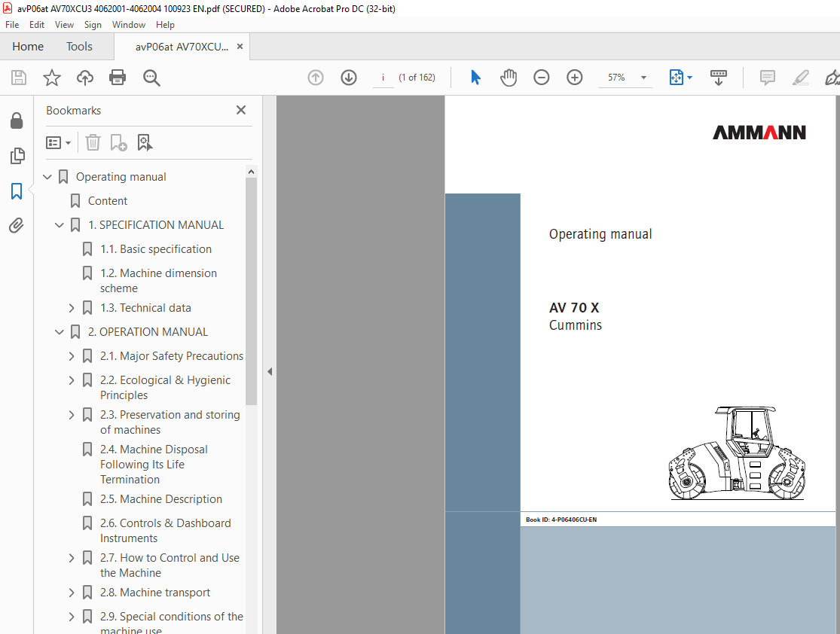
Task: Expand 2.2. Ecological & Hygienic Principles
Action: (72, 380)
